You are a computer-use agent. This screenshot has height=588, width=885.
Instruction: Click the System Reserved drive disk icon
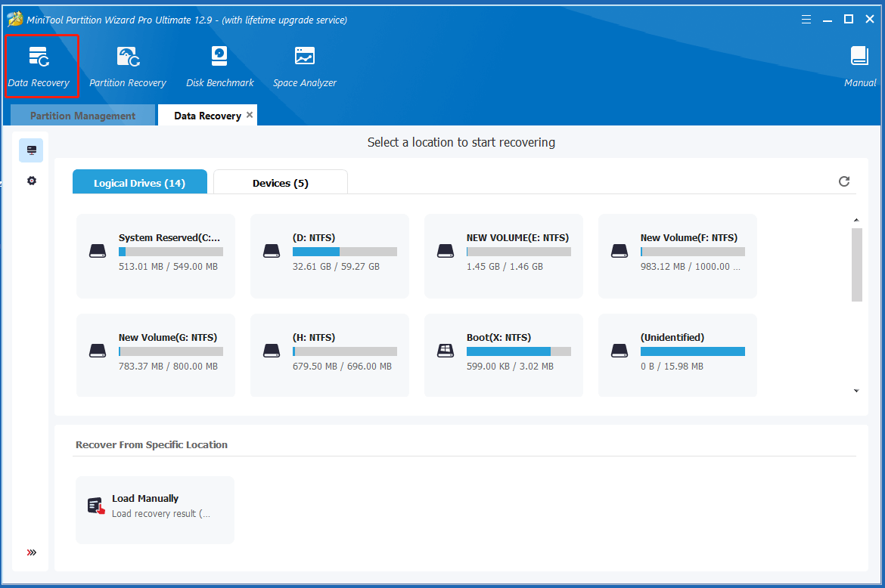(98, 251)
